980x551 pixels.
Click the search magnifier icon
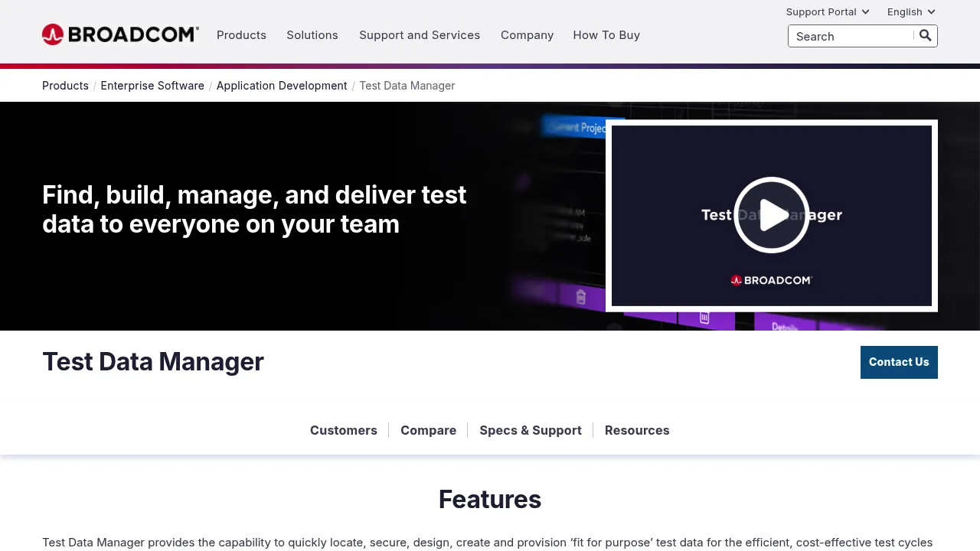point(926,35)
